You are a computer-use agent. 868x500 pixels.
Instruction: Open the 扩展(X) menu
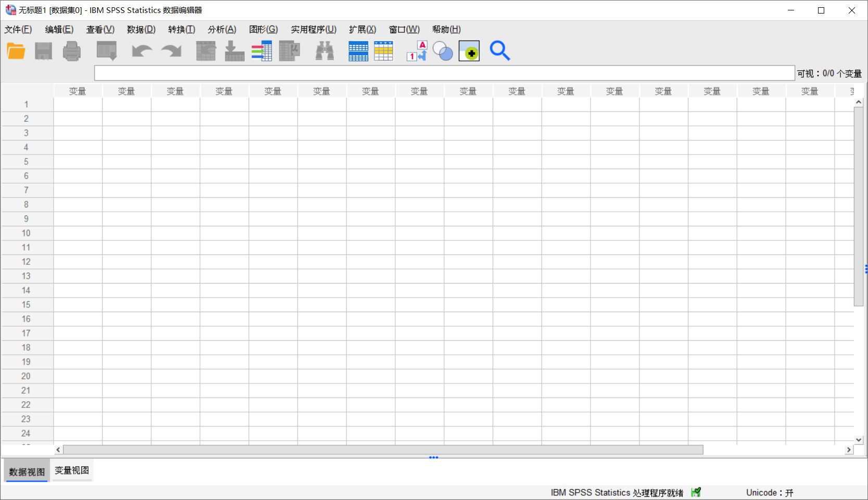(x=362, y=30)
